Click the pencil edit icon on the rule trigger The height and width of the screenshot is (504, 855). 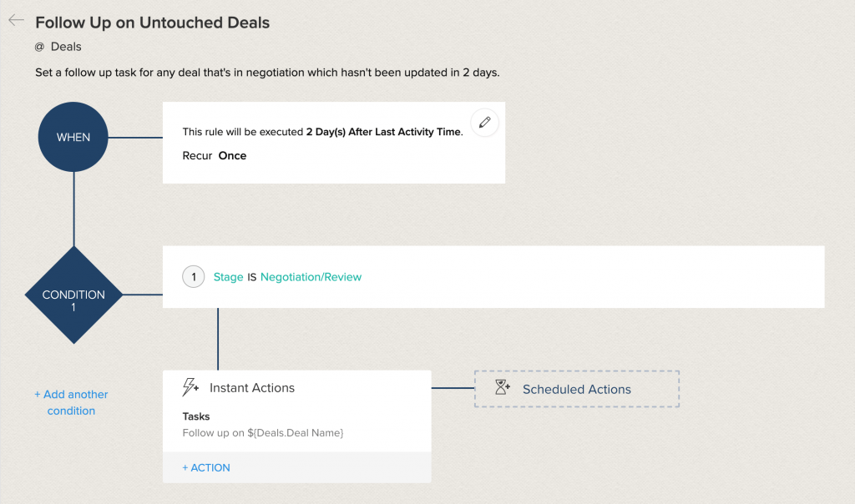click(484, 123)
